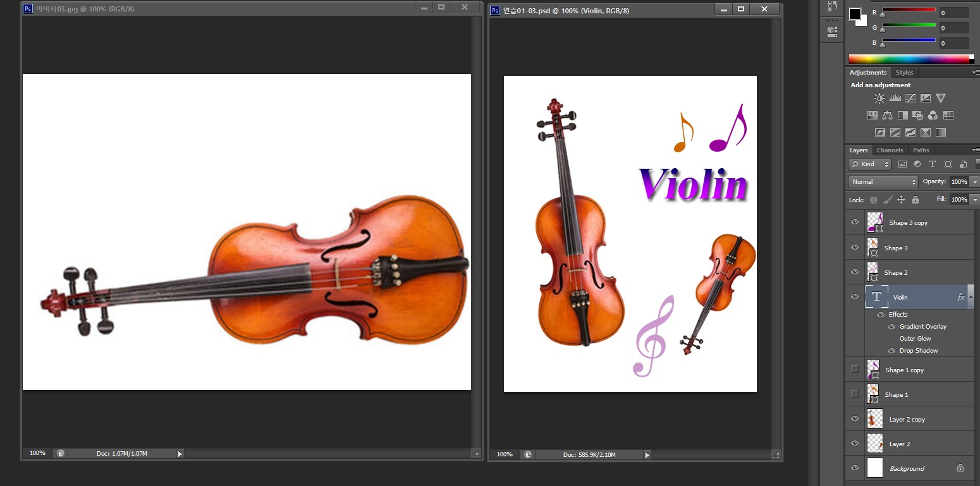Hide the Background layer

[x=855, y=468]
